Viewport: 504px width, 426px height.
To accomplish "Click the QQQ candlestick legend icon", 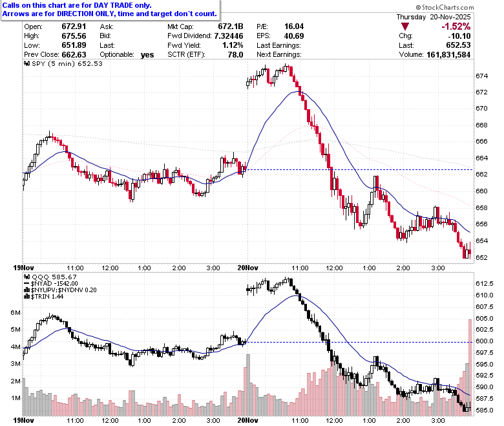I will point(27,277).
